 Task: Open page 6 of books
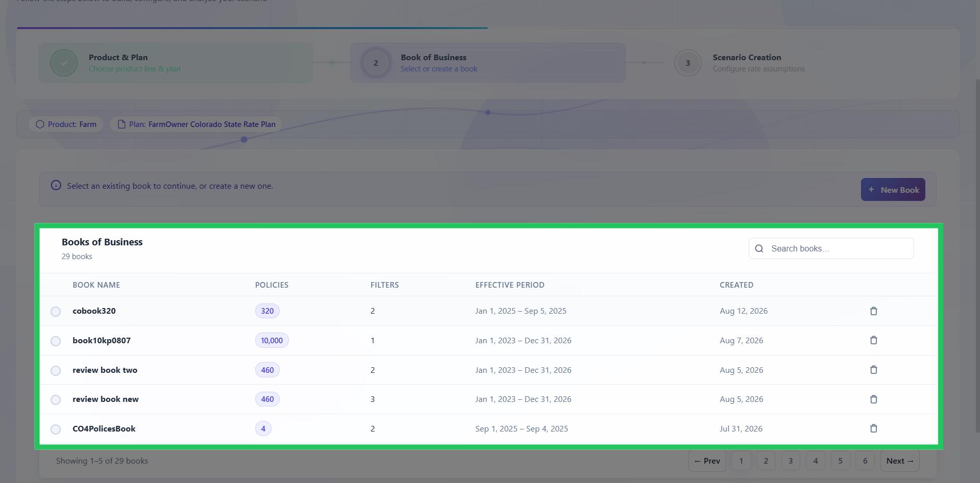pos(865,461)
